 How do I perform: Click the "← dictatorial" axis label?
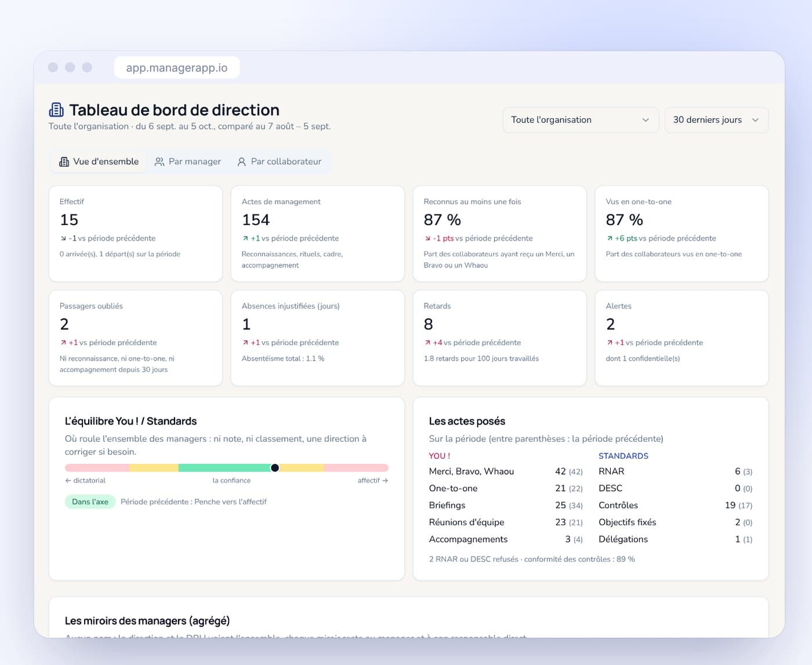coord(85,481)
